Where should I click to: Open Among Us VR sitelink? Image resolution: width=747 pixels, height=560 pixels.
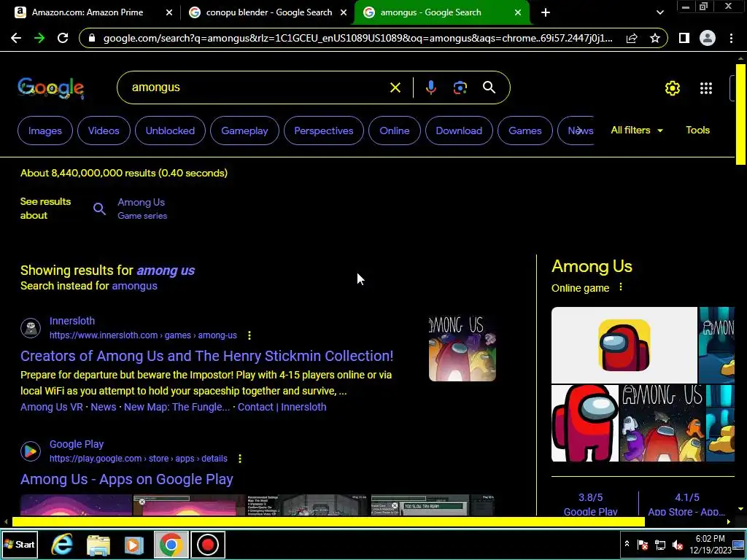[x=52, y=407]
